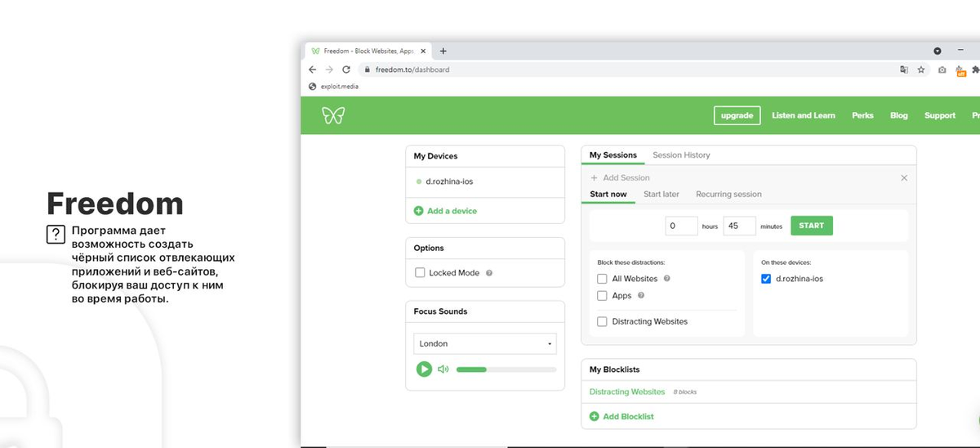
Task: Open the Distracting Websites blocklist
Action: point(627,392)
